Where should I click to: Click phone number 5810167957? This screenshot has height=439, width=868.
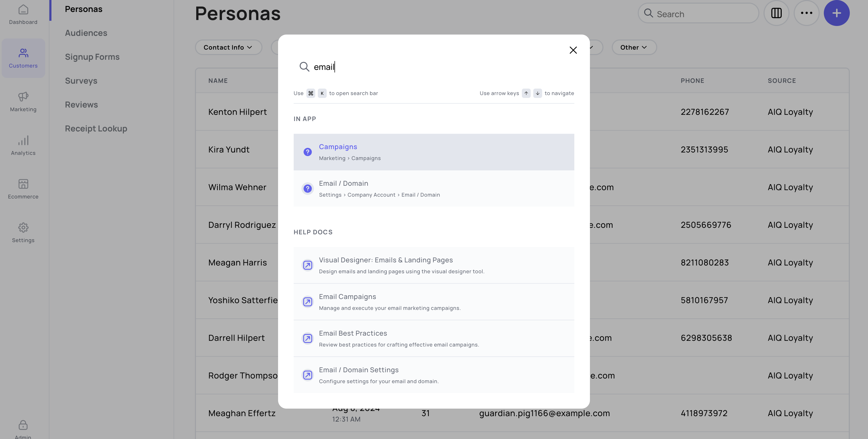704,300
